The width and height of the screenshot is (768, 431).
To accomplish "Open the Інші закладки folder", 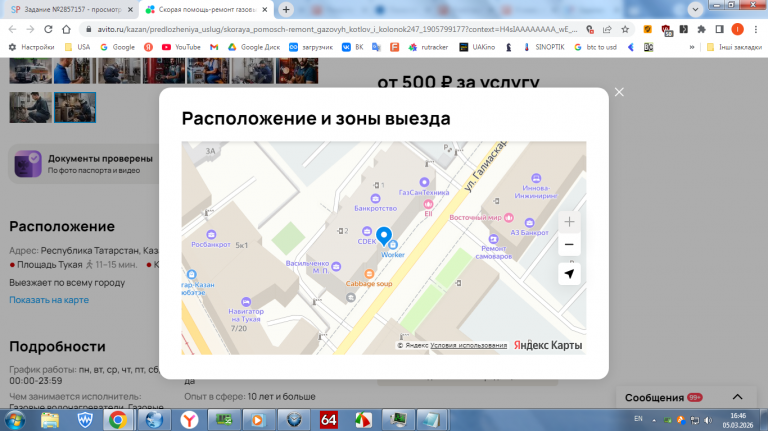I will 734,47.
